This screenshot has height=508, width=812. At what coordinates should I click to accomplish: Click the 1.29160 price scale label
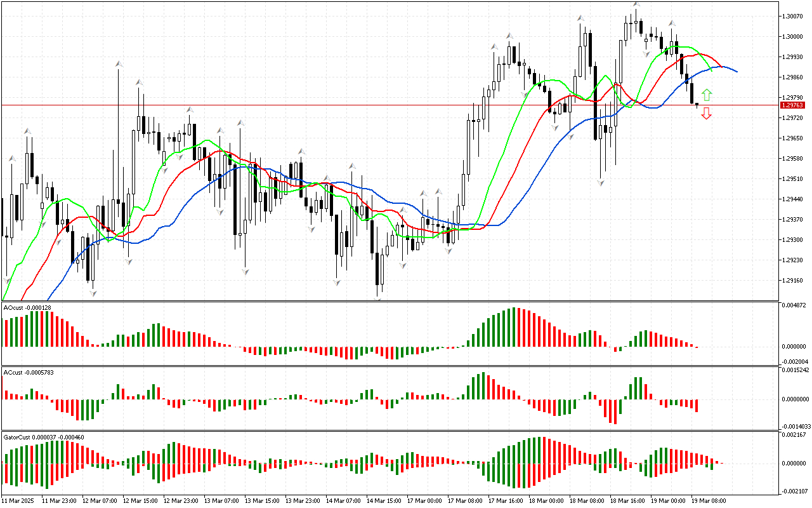(793, 280)
